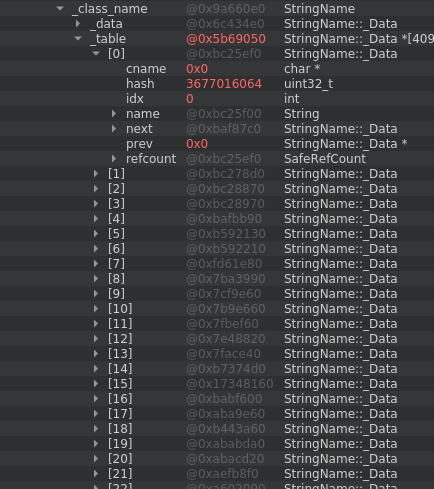Expand array element [18]

tap(96, 429)
